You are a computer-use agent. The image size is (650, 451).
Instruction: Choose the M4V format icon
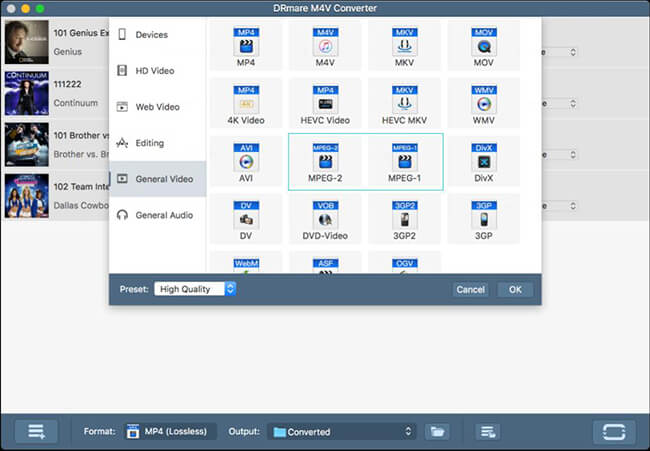(325, 42)
